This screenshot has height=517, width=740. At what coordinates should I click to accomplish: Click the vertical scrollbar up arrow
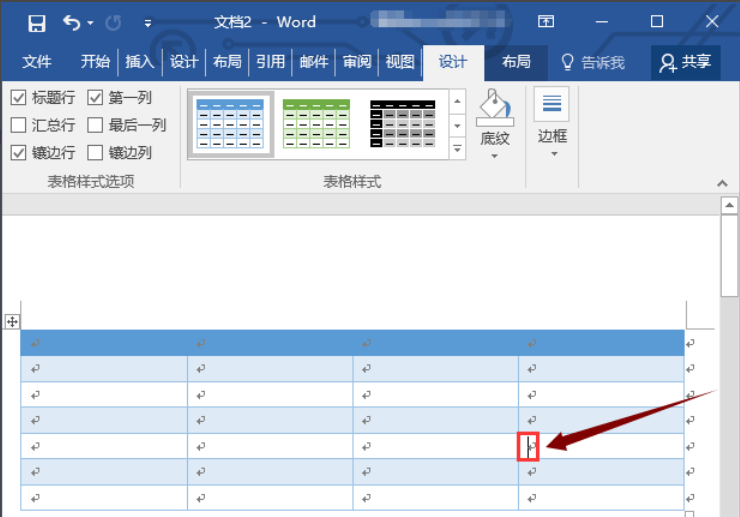pos(730,205)
